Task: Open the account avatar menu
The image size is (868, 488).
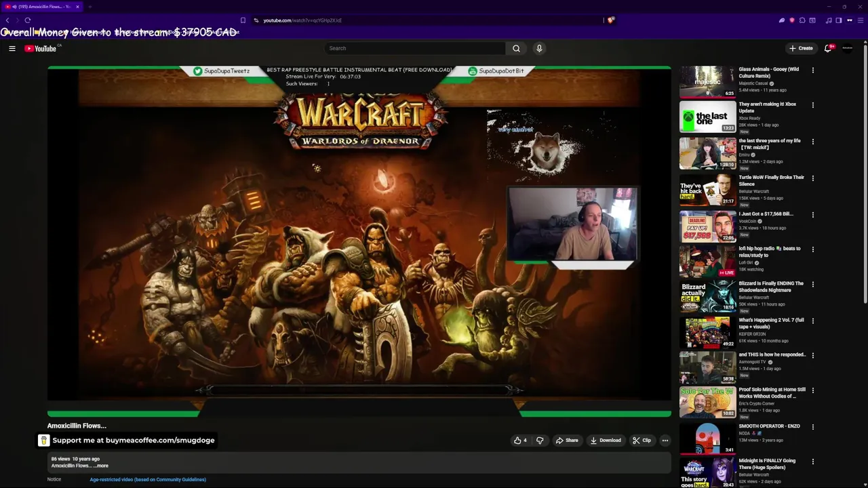Action: [x=848, y=48]
